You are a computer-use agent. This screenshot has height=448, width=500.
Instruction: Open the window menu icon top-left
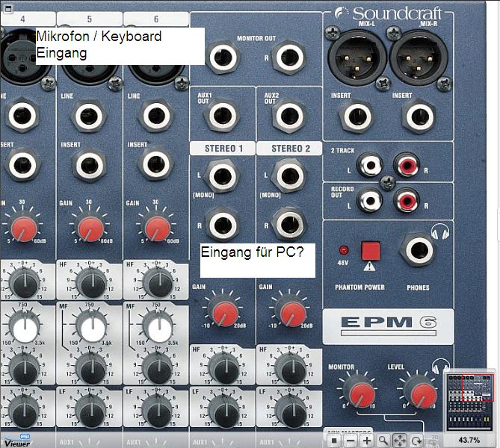click(7, 9)
